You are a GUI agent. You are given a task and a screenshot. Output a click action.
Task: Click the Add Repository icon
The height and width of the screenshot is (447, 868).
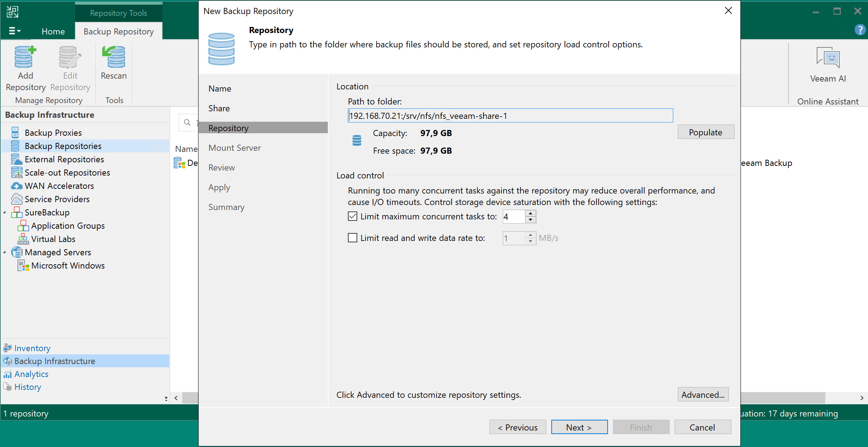pyautogui.click(x=25, y=57)
